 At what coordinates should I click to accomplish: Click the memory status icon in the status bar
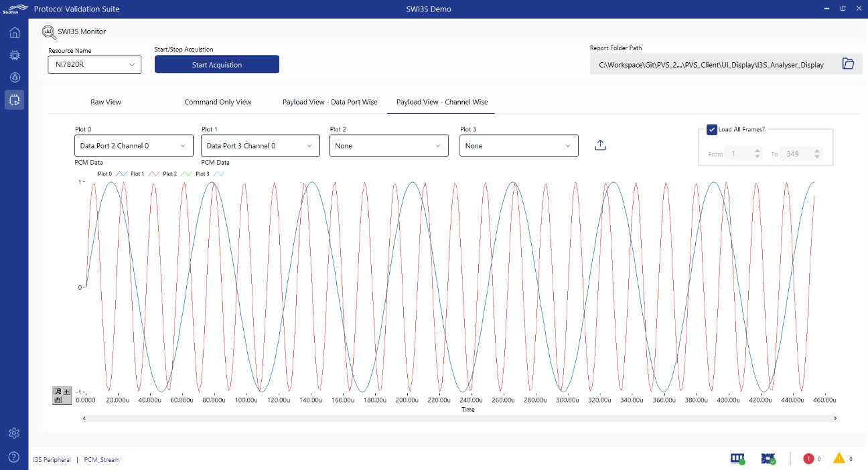click(x=737, y=459)
